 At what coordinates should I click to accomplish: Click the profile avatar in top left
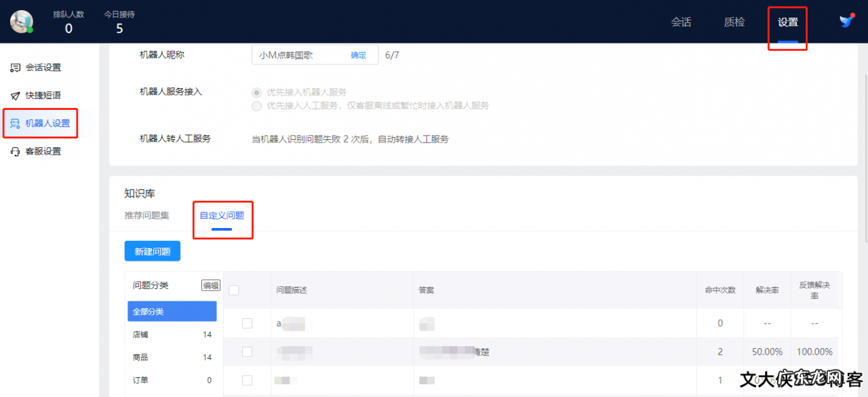click(20, 21)
